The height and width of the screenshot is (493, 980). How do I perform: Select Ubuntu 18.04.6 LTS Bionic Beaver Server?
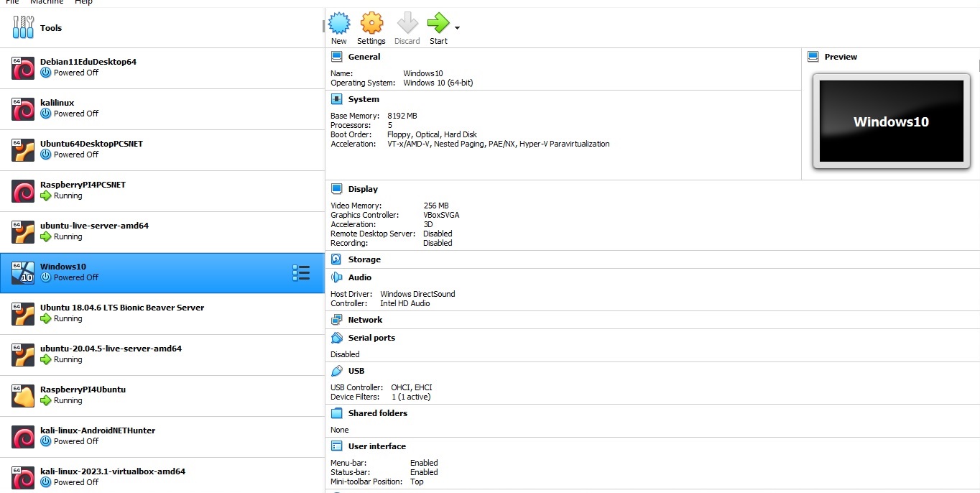pyautogui.click(x=122, y=308)
